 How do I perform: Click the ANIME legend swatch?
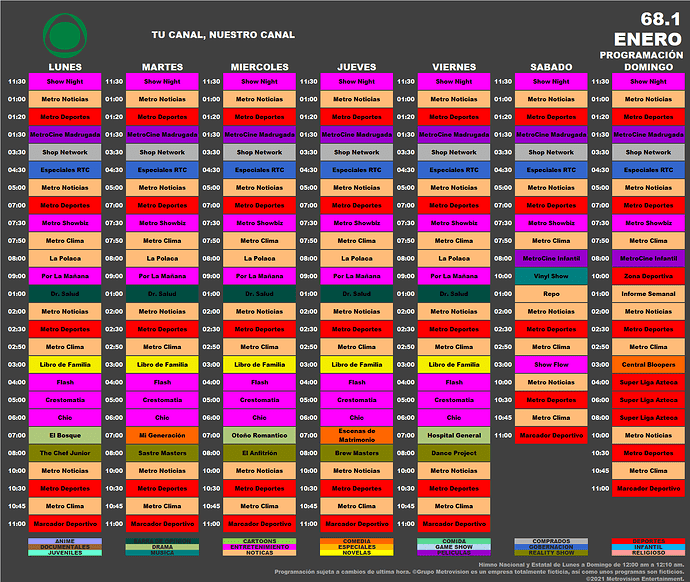65,541
